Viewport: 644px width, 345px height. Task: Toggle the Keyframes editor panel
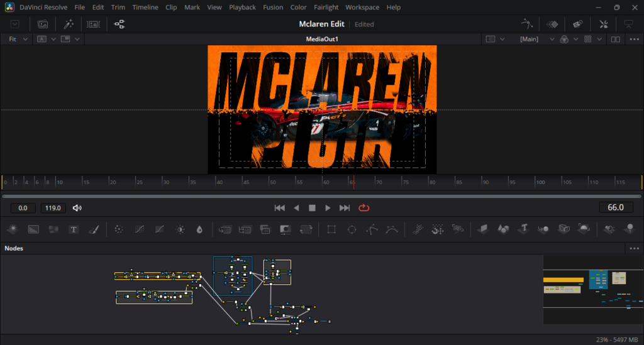click(x=552, y=25)
